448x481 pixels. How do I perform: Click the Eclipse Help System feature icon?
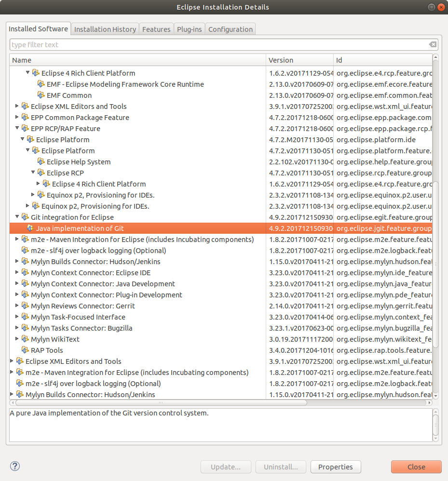(41, 161)
